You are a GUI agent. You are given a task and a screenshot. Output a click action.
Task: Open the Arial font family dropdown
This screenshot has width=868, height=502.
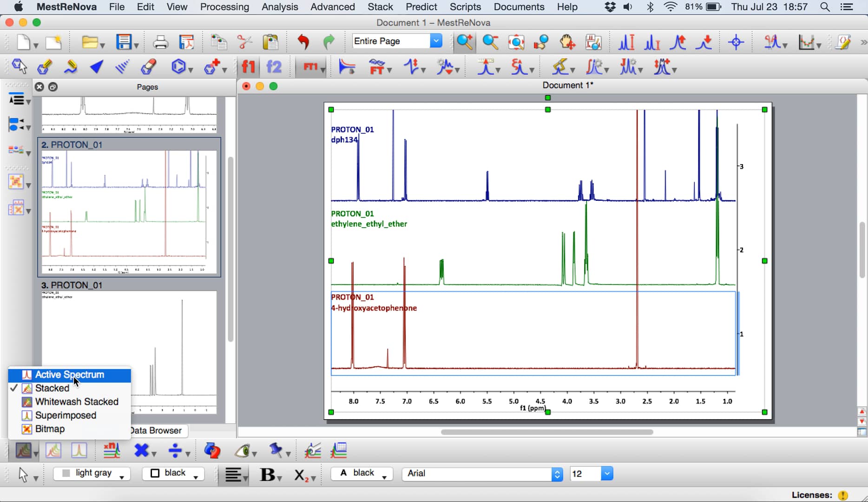(x=557, y=474)
